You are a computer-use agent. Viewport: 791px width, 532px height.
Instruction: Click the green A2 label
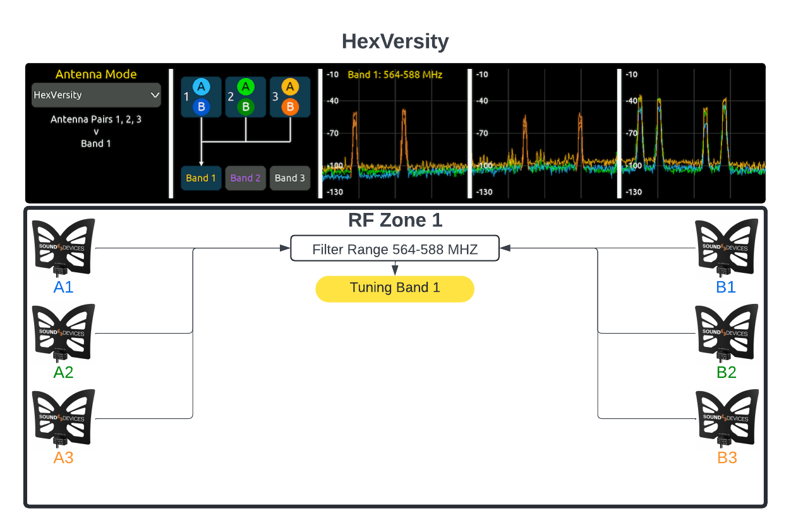click(x=63, y=372)
